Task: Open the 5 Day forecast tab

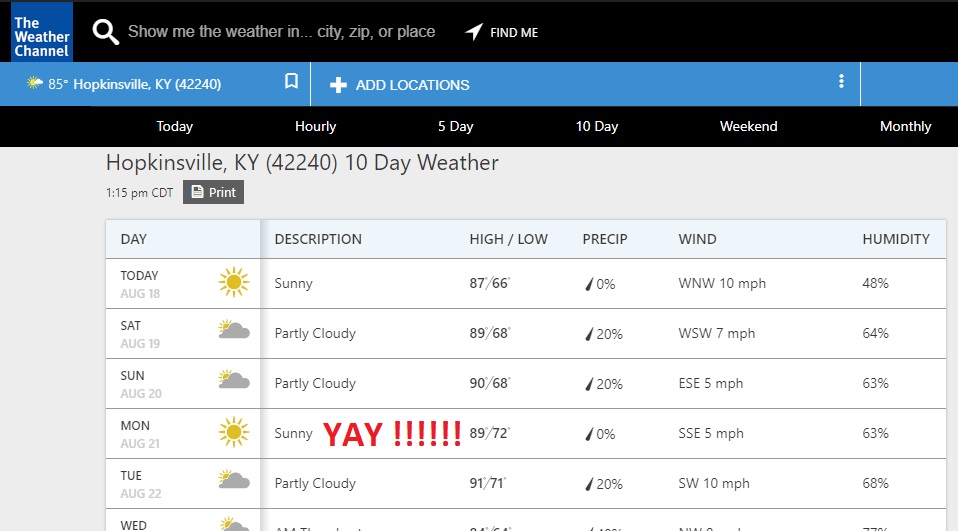Action: tap(456, 126)
